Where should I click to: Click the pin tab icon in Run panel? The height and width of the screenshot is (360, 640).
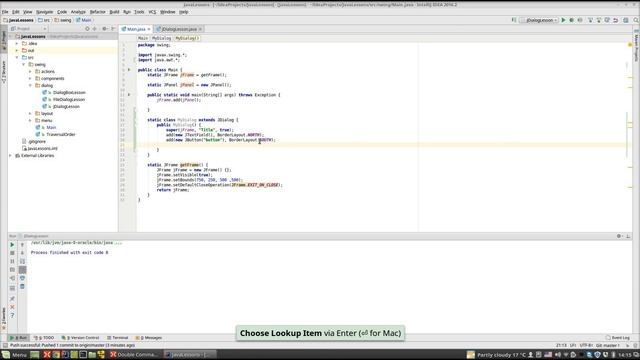point(12,299)
